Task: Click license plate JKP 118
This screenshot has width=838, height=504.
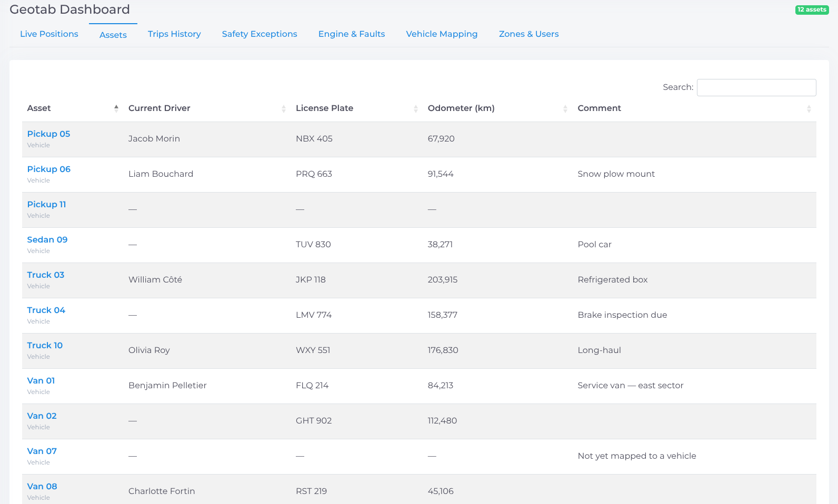Action: coord(311,279)
